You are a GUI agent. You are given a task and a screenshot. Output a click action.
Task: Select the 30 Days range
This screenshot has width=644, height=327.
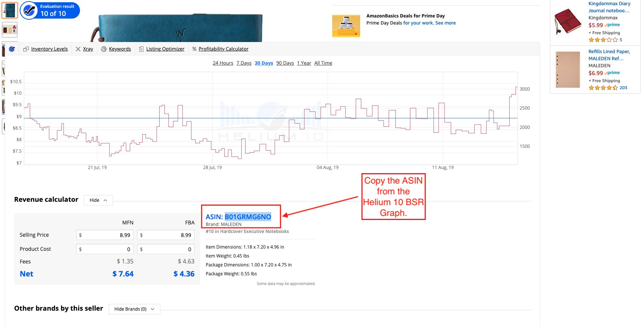[264, 63]
